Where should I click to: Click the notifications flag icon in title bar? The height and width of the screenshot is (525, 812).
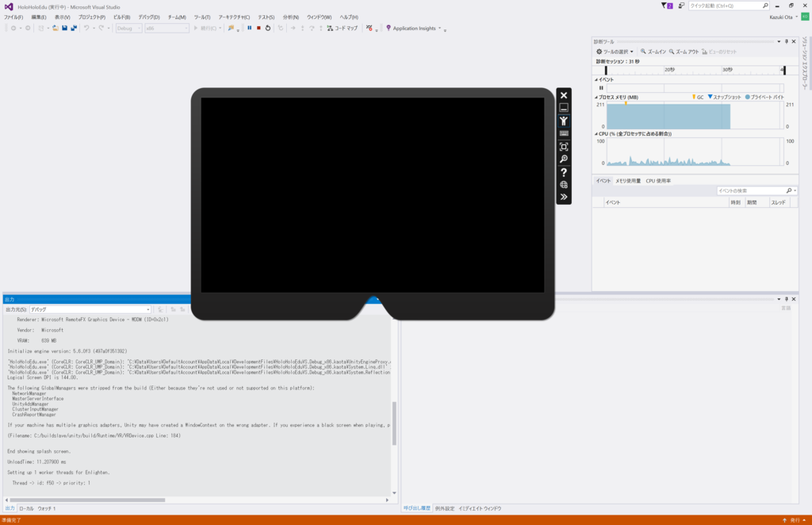(666, 6)
